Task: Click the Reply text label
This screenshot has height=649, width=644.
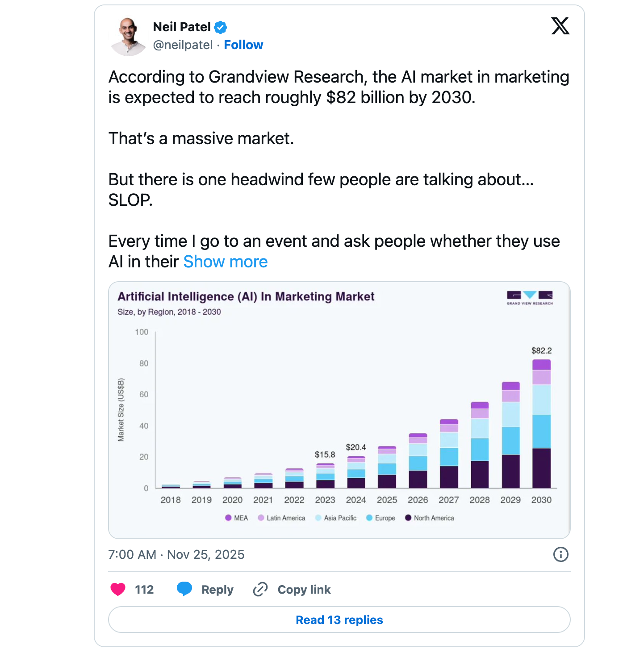Action: (x=217, y=590)
